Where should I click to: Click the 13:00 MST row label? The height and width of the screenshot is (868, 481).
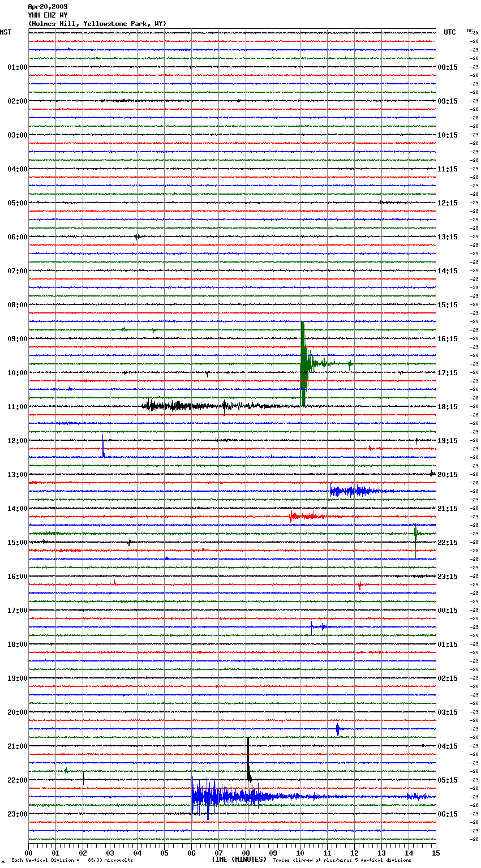pyautogui.click(x=18, y=475)
